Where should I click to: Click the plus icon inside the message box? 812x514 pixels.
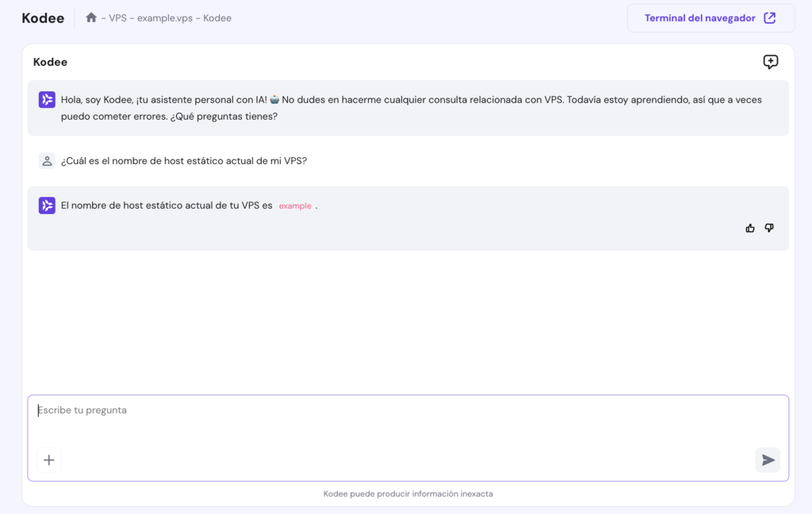pos(48,460)
